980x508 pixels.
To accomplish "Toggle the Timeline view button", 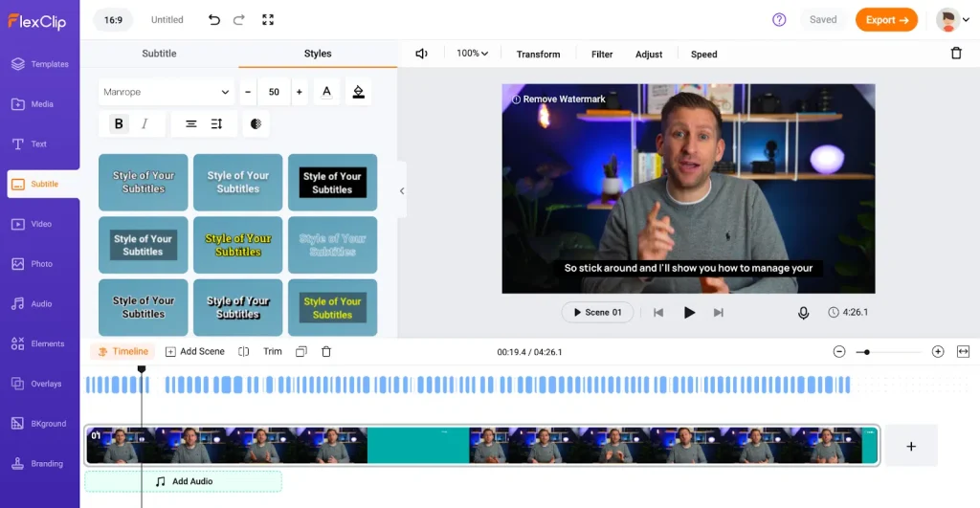I will click(x=122, y=351).
